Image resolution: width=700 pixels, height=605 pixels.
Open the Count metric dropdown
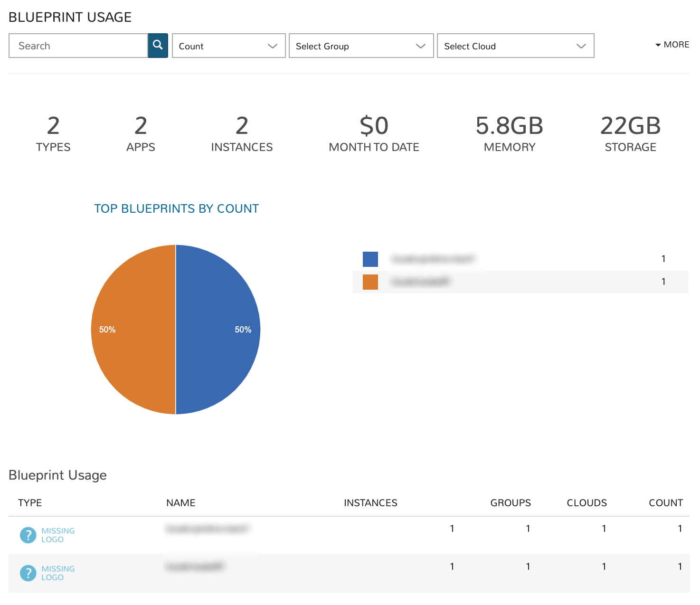point(228,46)
